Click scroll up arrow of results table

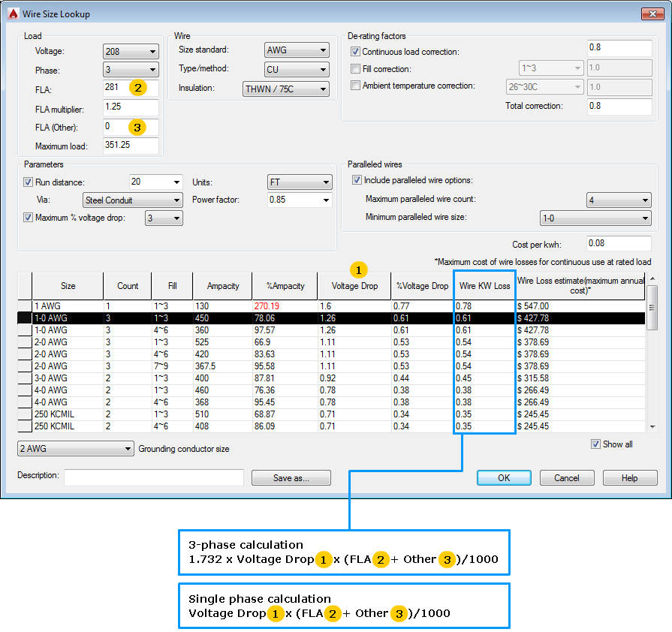652,279
